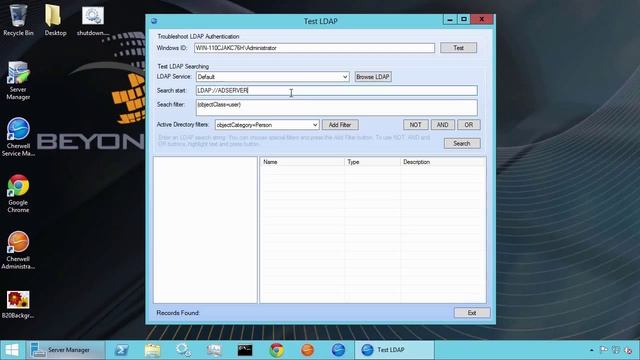The width and height of the screenshot is (640, 360).
Task: Click the empty LDAP tree pane
Action: pos(205,230)
